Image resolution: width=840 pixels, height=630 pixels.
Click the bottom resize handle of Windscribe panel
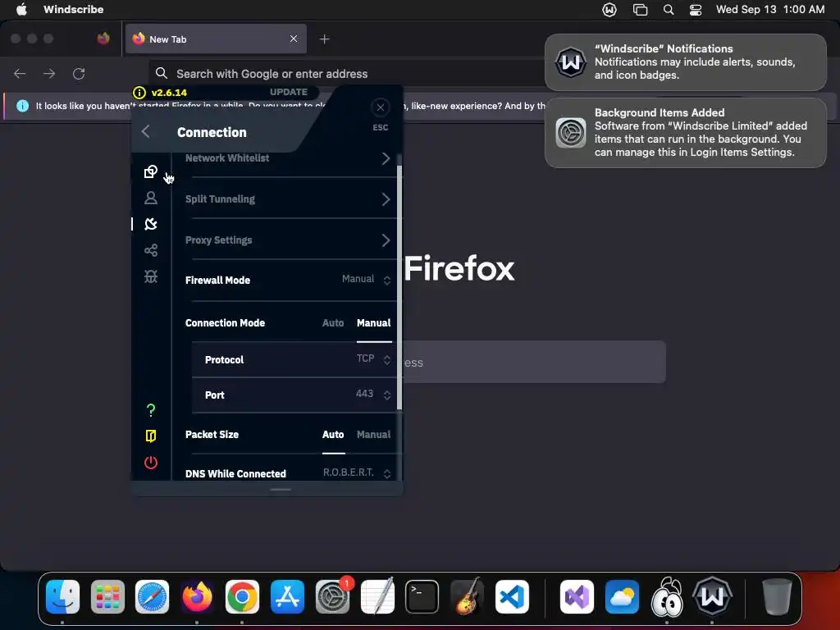point(281,489)
